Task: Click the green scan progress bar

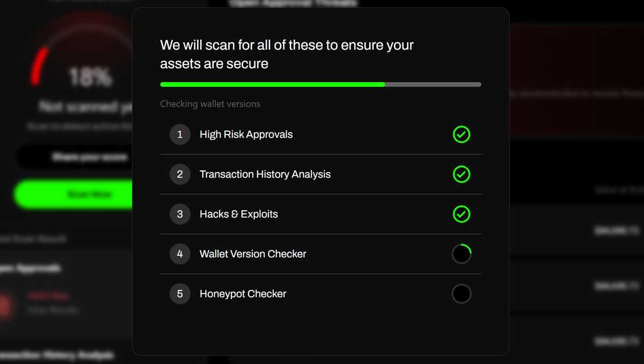Action: click(272, 84)
